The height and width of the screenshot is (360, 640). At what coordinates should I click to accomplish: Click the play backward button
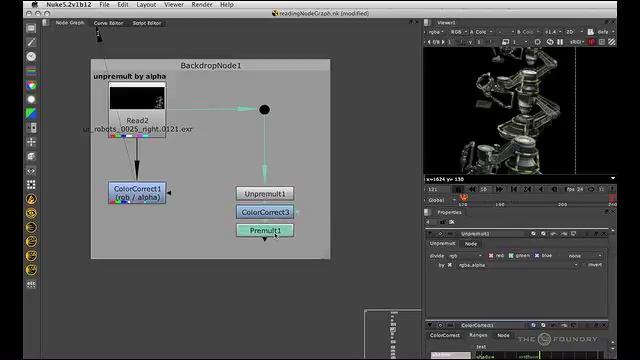(x=541, y=189)
